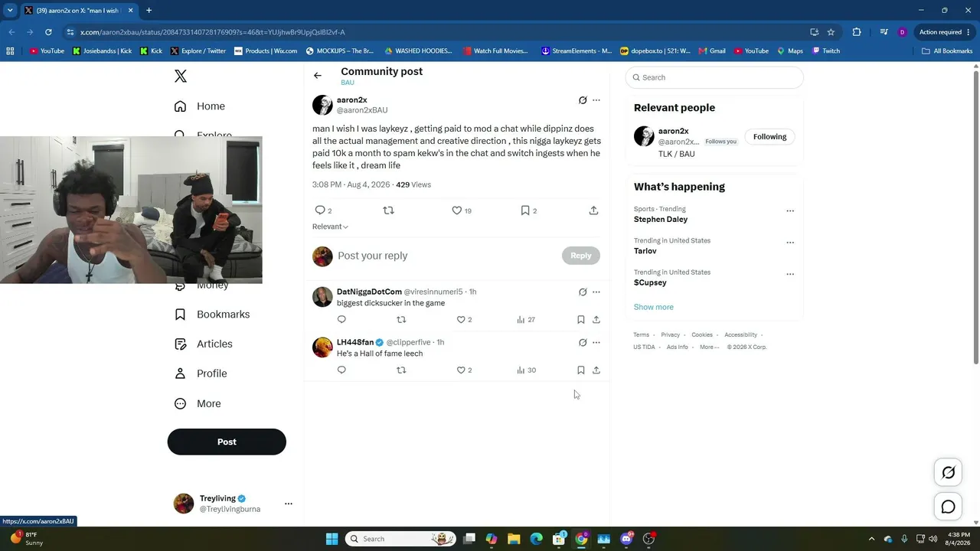Bookmark LH44Sfan's reply
Image resolution: width=980 pixels, height=551 pixels.
[x=581, y=370]
